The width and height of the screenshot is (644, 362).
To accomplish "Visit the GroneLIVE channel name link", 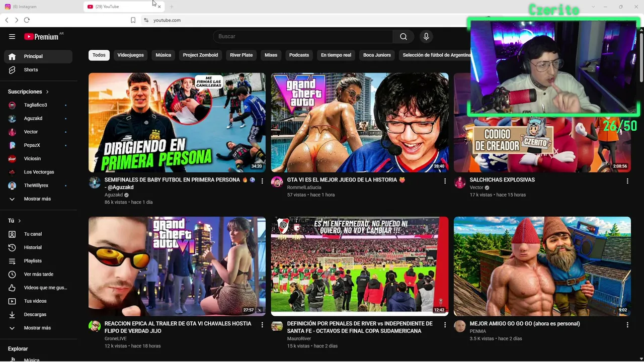I will pyautogui.click(x=116, y=339).
